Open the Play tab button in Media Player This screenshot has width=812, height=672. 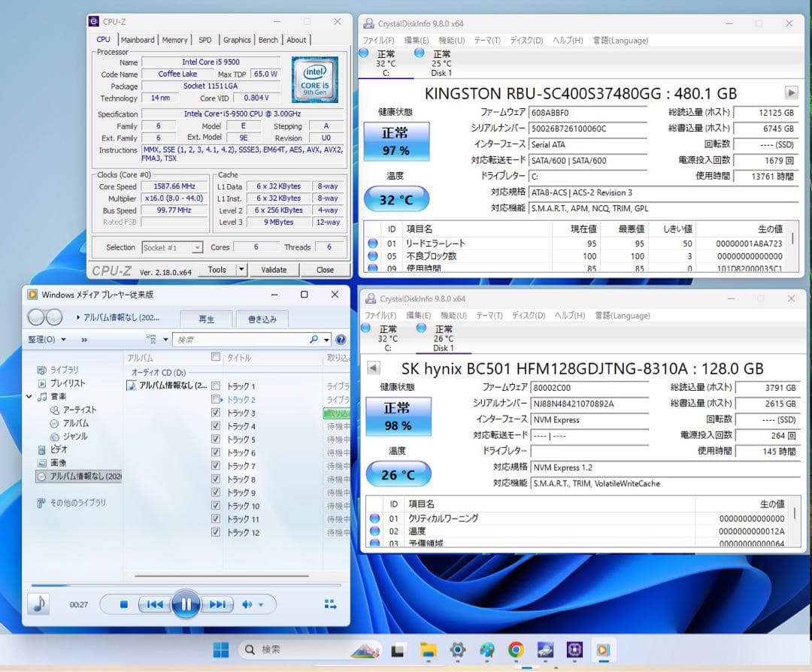[x=206, y=319]
